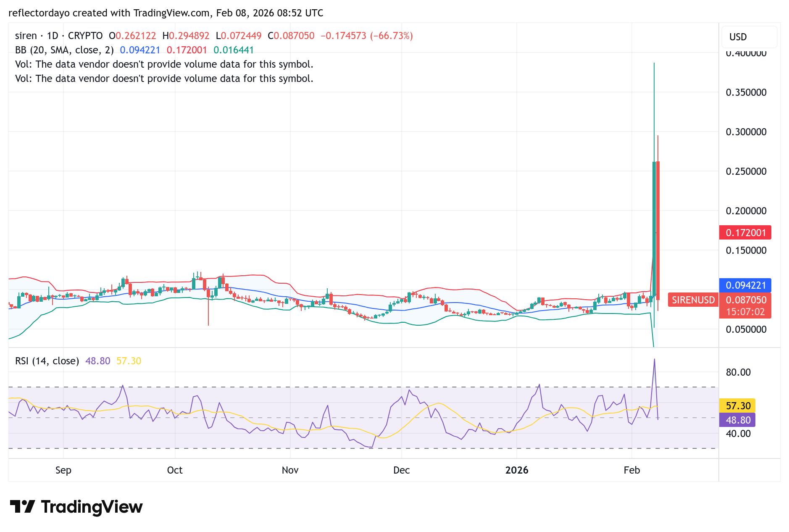Click the Feb label on time axis
Image resolution: width=789 pixels, height=532 pixels.
pos(632,470)
